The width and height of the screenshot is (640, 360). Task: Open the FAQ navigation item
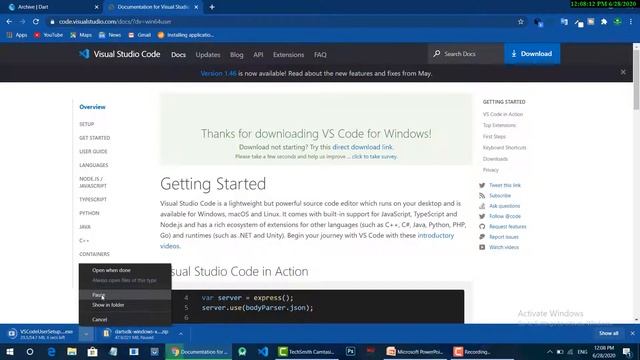coord(320,55)
